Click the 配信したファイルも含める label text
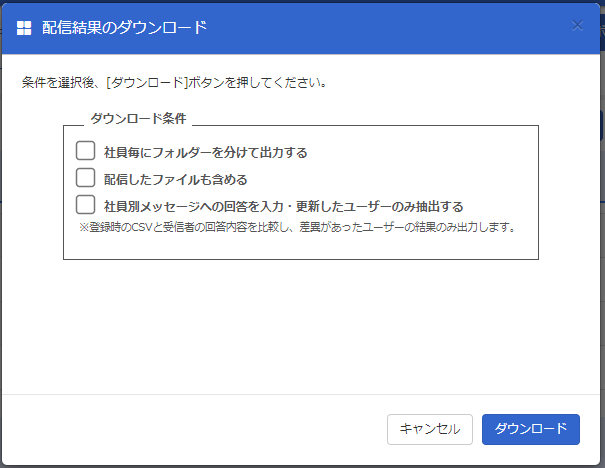 point(176,179)
